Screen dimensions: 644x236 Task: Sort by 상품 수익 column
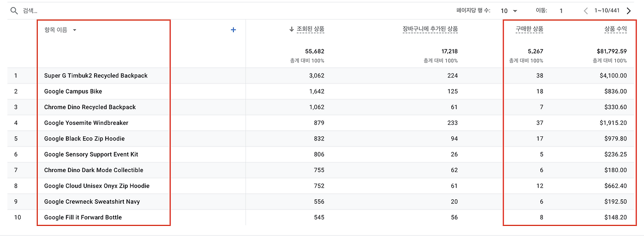click(x=616, y=30)
